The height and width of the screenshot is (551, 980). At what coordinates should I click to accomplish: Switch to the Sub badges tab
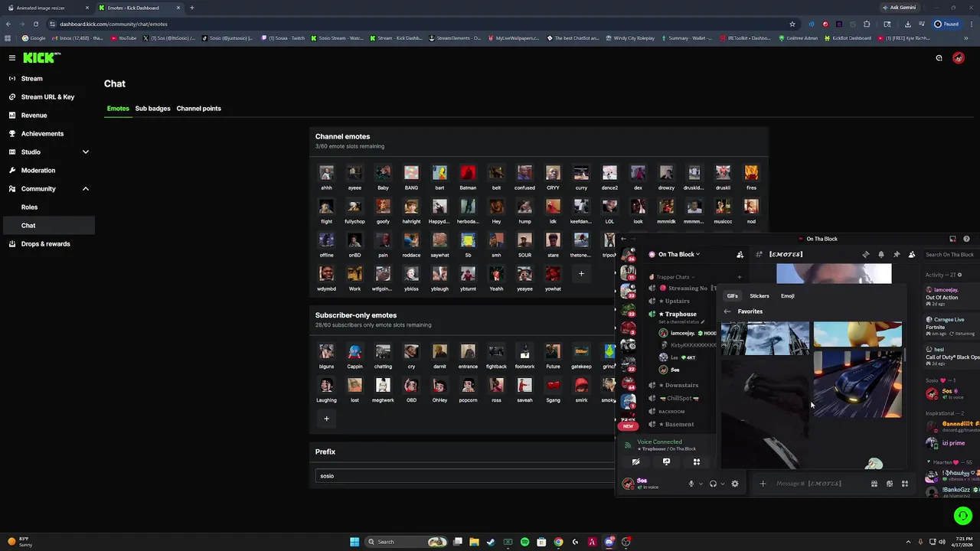click(152, 108)
